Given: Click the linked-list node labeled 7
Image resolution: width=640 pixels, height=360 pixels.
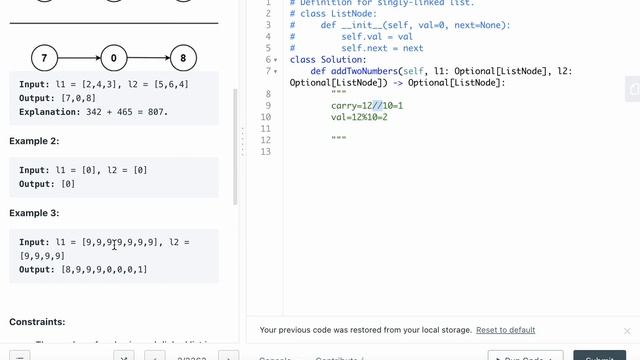Looking at the screenshot, I should click(44, 58).
